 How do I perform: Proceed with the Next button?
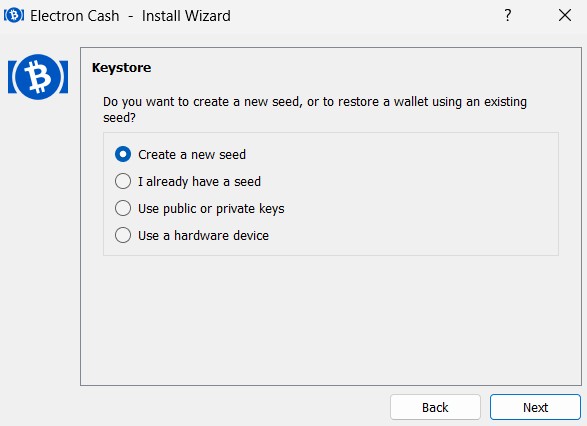535,407
